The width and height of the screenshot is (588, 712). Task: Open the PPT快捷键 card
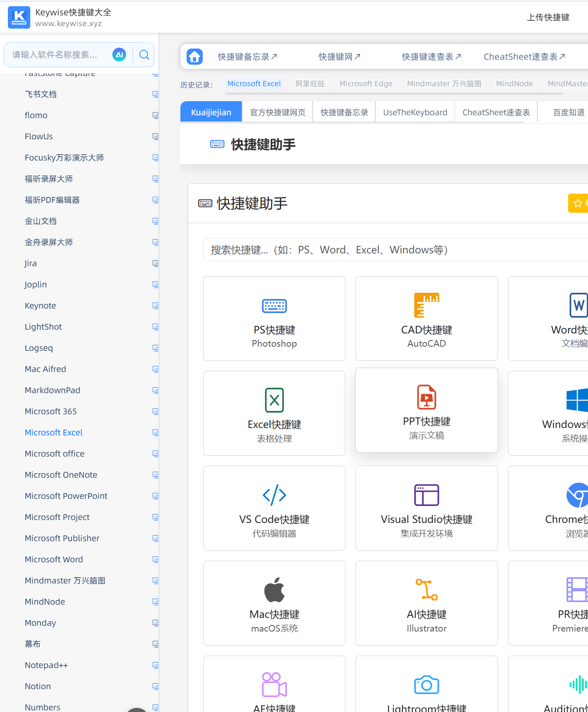coord(427,410)
